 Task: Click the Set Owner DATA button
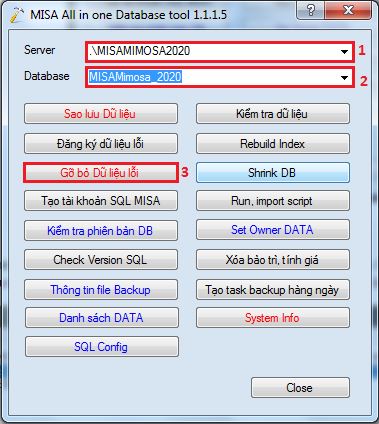[x=273, y=230]
